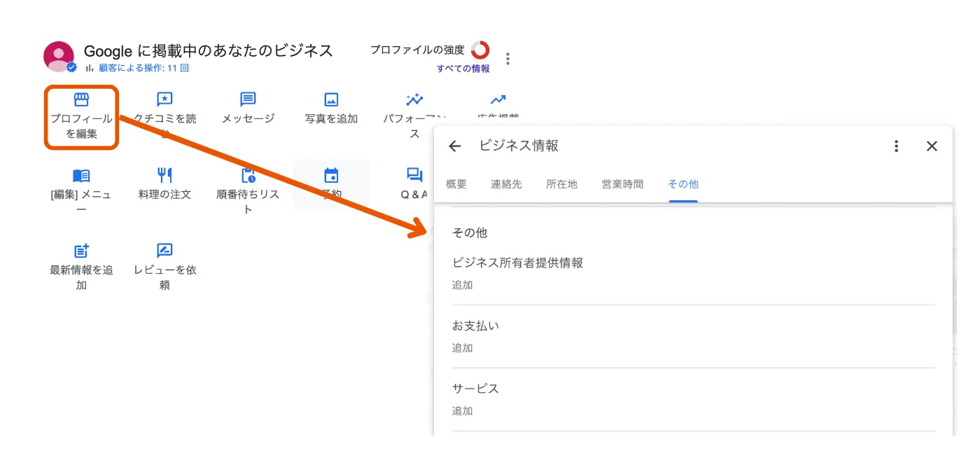The width and height of the screenshot is (980, 465).
Task: Open the advertising trend arrow icon
Action: click(498, 99)
